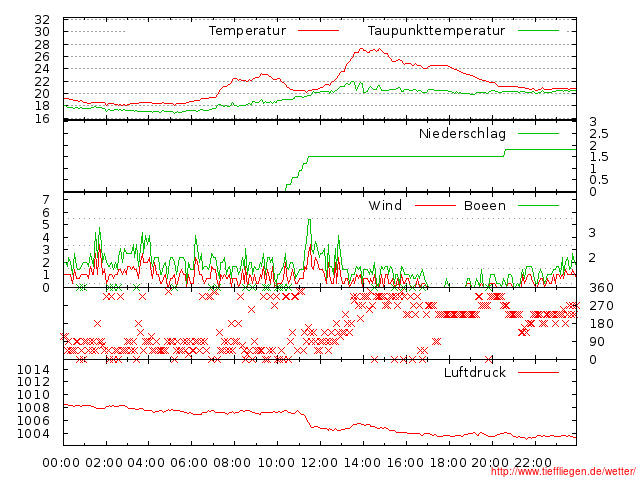Click the red Luftdruck legend line sample
This screenshot has height=480, width=640.
(x=538, y=372)
